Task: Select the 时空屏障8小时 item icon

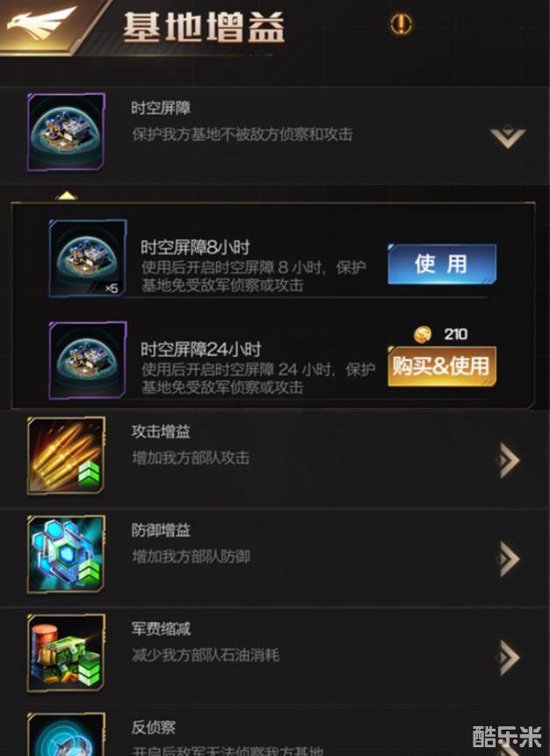Action: 88,258
